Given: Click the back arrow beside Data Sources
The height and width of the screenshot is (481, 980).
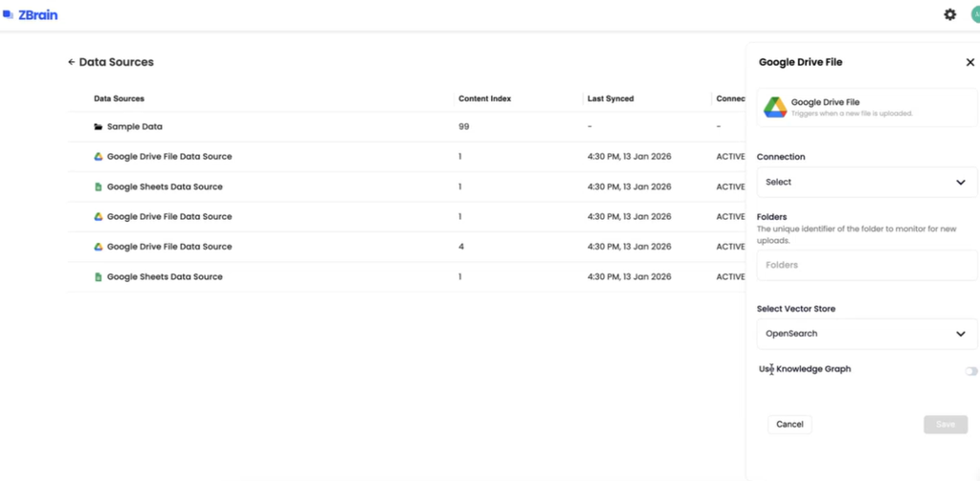Looking at the screenshot, I should pyautogui.click(x=72, y=62).
